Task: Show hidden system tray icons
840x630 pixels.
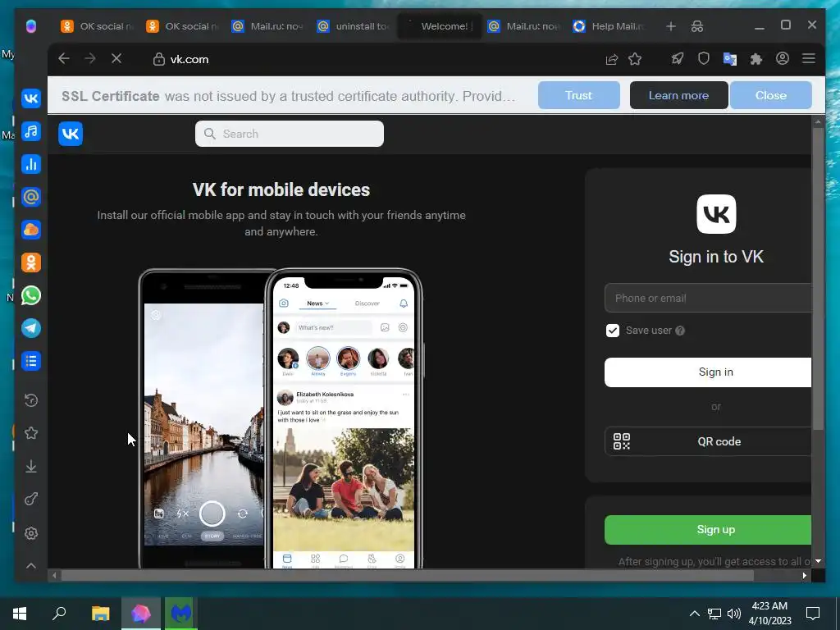Action: [x=694, y=614]
